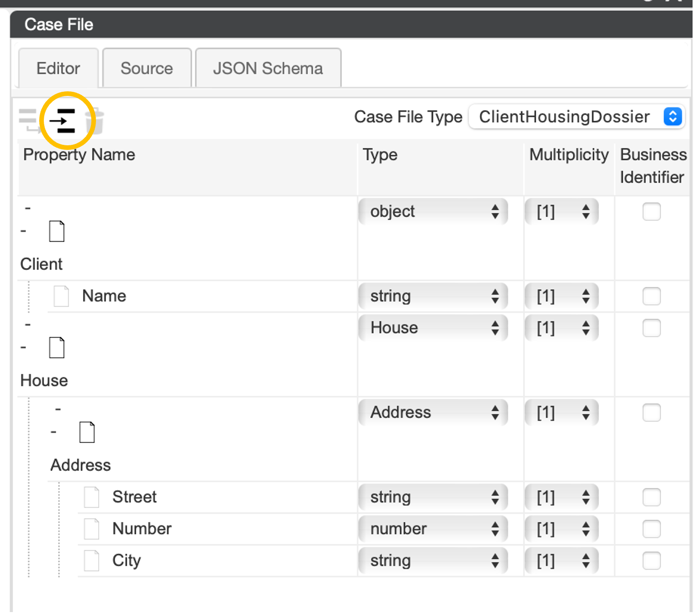Click the Address document icon

[x=87, y=432]
